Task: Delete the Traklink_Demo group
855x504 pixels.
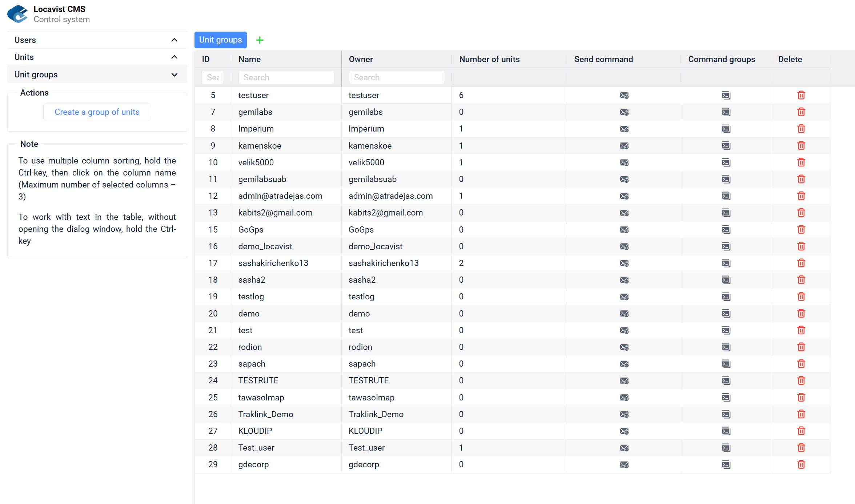Action: (801, 414)
